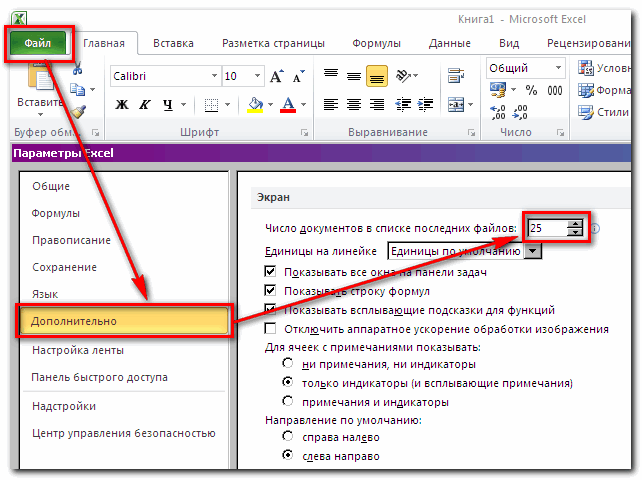Align text to top of cell

point(331,75)
